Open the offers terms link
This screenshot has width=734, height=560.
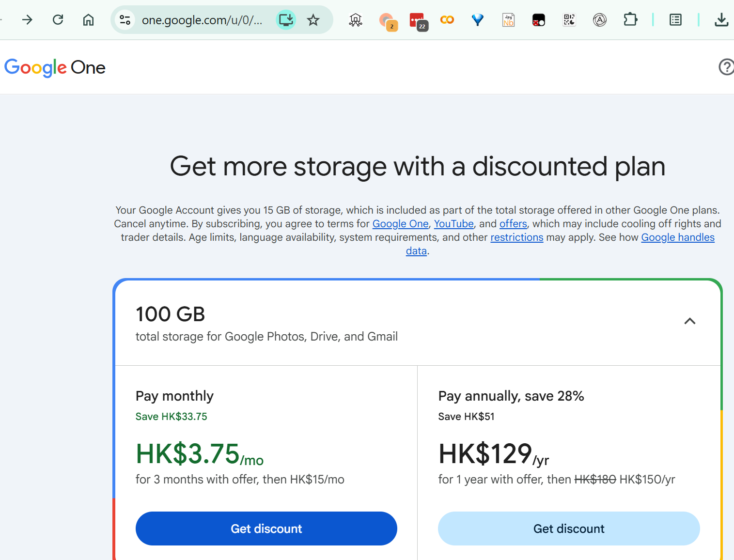513,224
